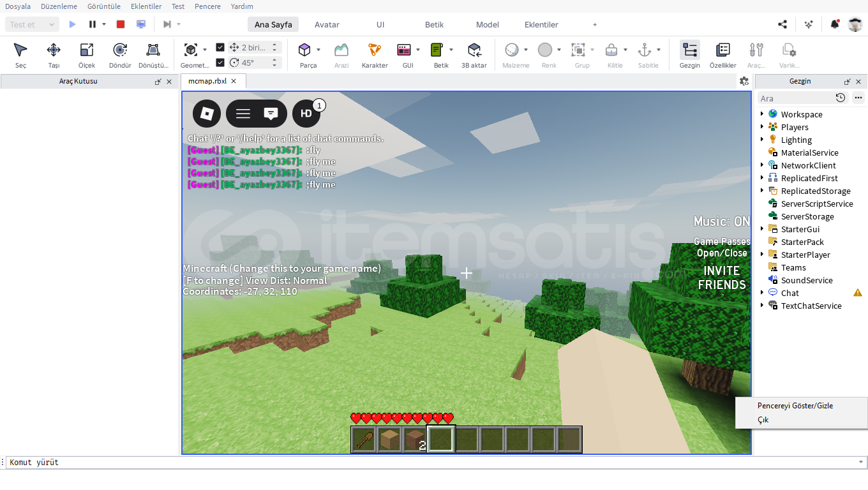Image resolution: width=868 pixels, height=490 pixels.
Task: Open the Özellikler properties panel
Action: (x=723, y=56)
